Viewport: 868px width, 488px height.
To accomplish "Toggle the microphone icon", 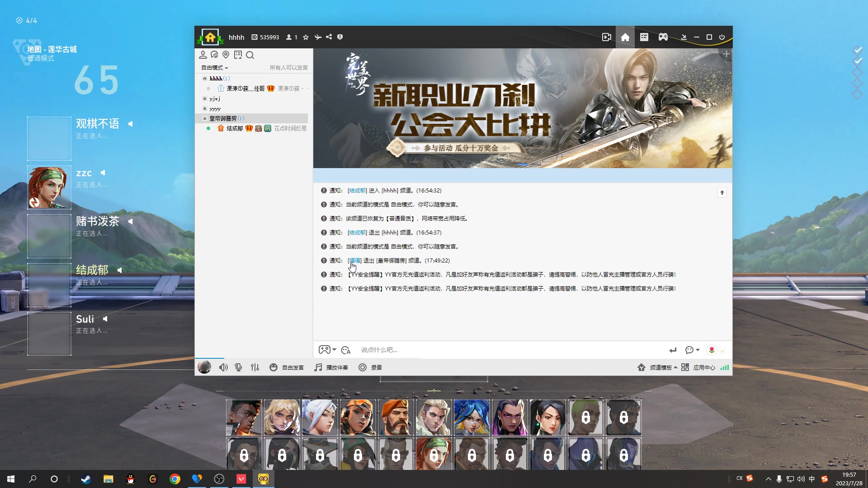I will tap(239, 367).
